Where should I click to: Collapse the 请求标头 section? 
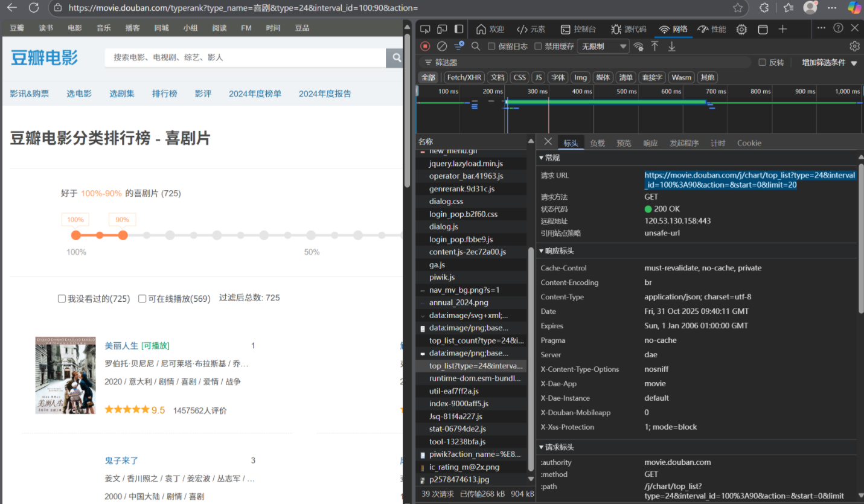tap(556, 447)
